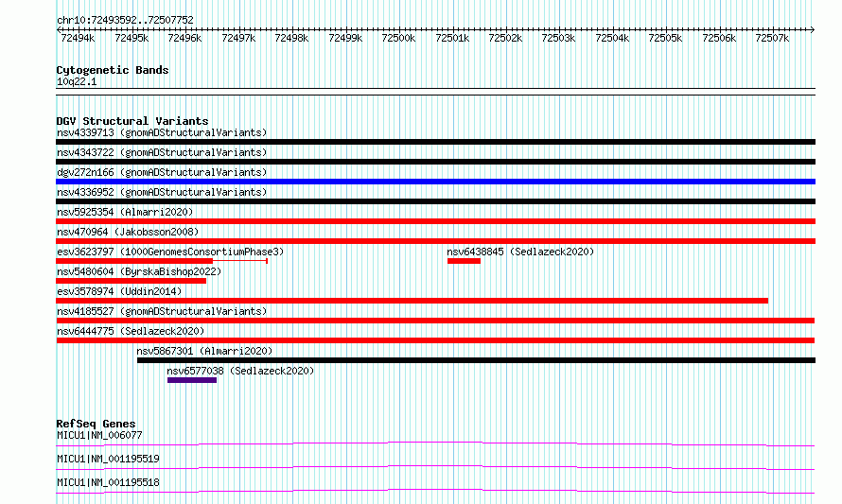The width and height of the screenshot is (842, 504).
Task: Click the nsv6577038 (Sedlazeck2020) label
Action: (240, 371)
